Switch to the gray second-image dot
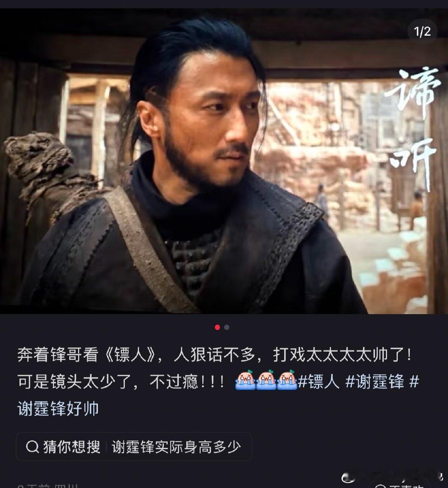 coord(227,327)
